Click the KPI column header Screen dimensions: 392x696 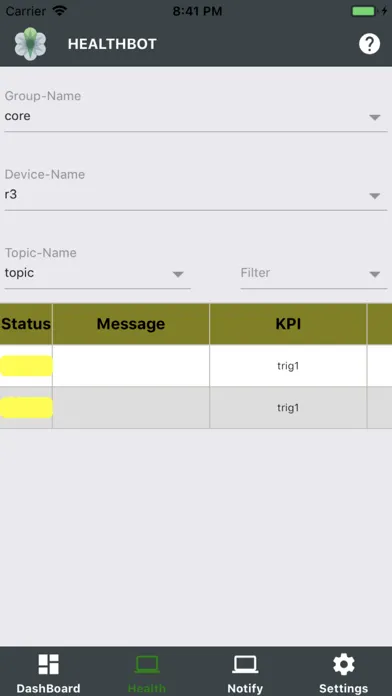pos(288,324)
